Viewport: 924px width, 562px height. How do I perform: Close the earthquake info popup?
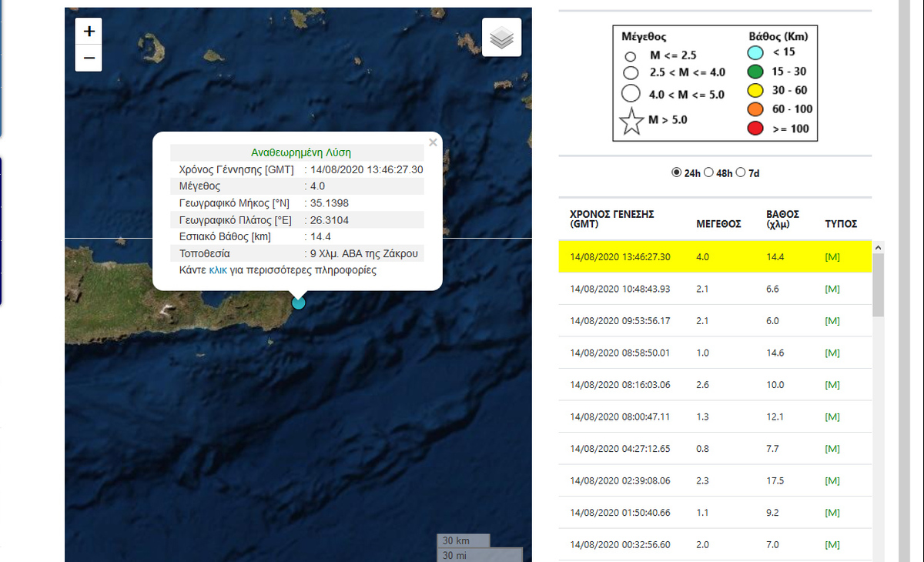click(433, 142)
